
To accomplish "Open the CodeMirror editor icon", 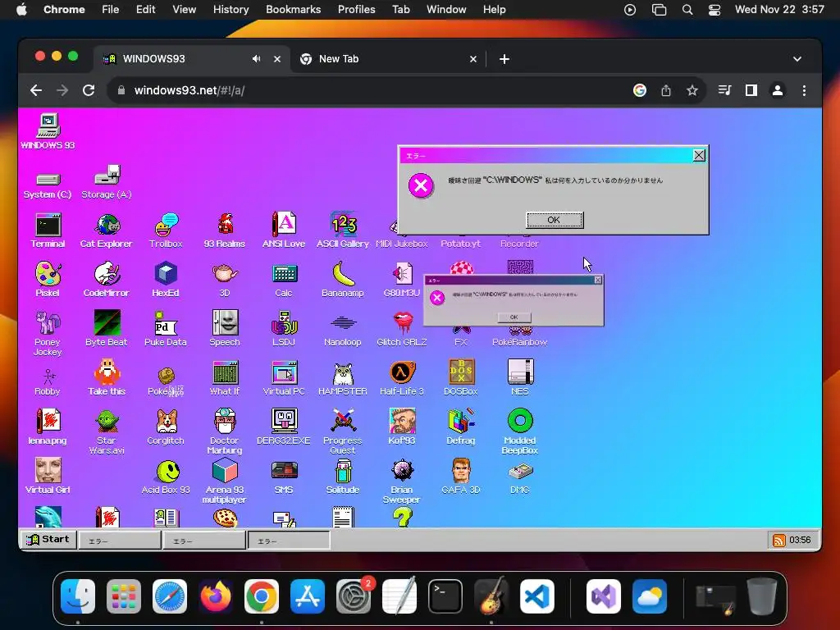I will click(x=106, y=280).
